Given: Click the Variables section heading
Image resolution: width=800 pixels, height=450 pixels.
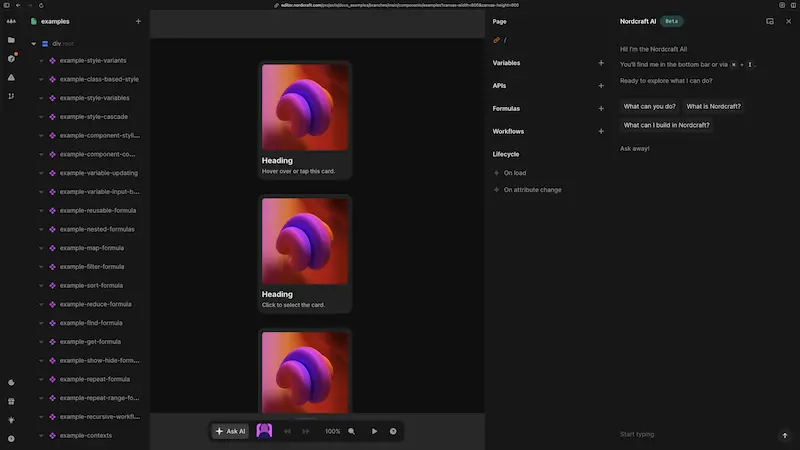Looking at the screenshot, I should 506,63.
